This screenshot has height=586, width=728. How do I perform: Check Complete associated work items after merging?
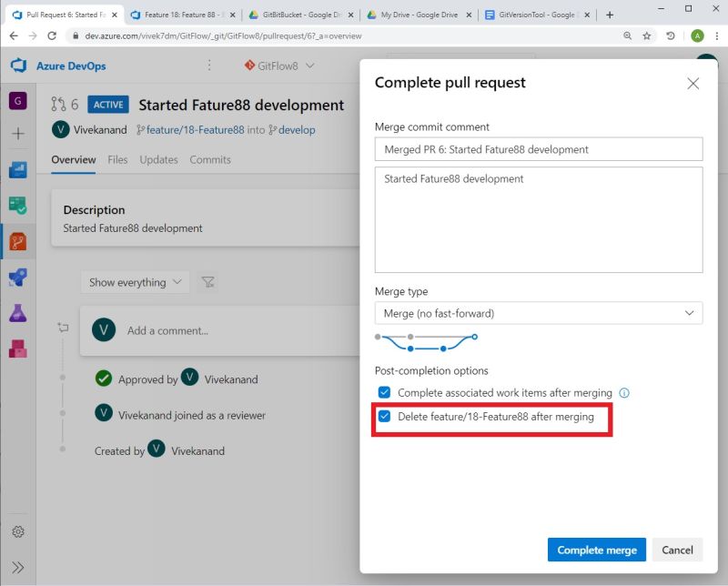tap(386, 393)
